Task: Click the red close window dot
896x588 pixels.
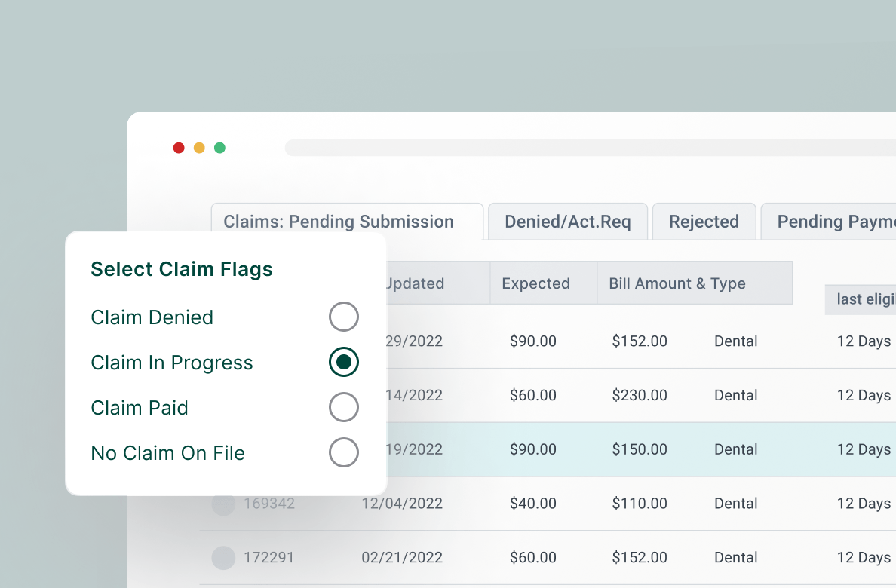Action: pos(179,148)
